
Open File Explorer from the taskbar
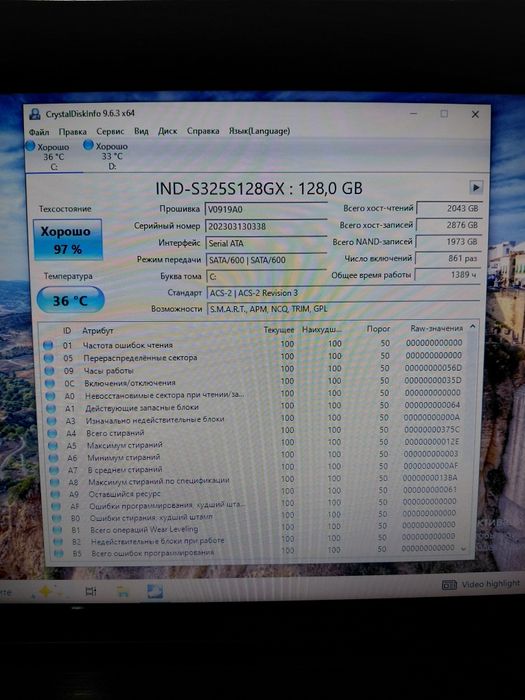pyautogui.click(x=123, y=592)
